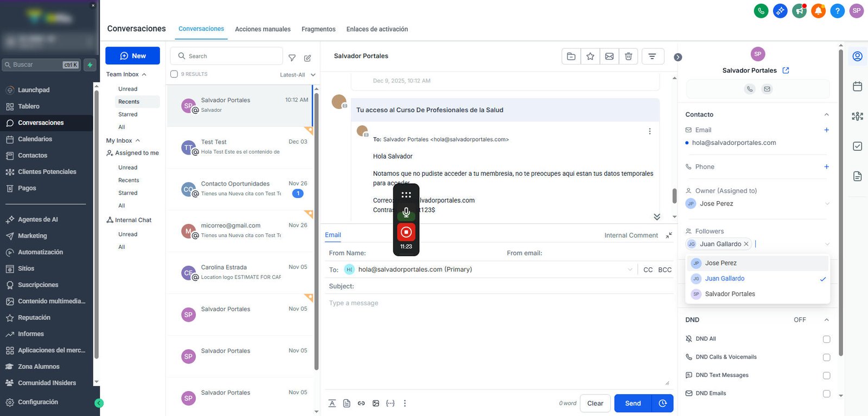
Task: Click the Clear button
Action: [x=595, y=404]
